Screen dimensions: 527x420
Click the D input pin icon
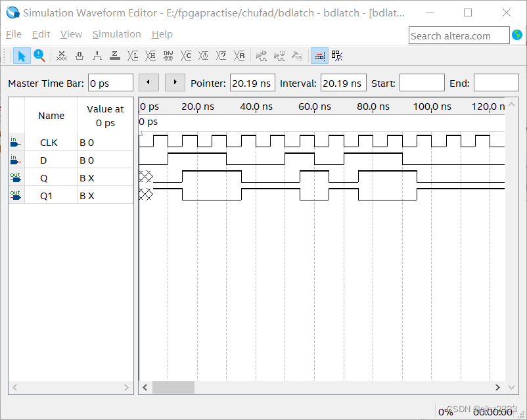(x=16, y=160)
